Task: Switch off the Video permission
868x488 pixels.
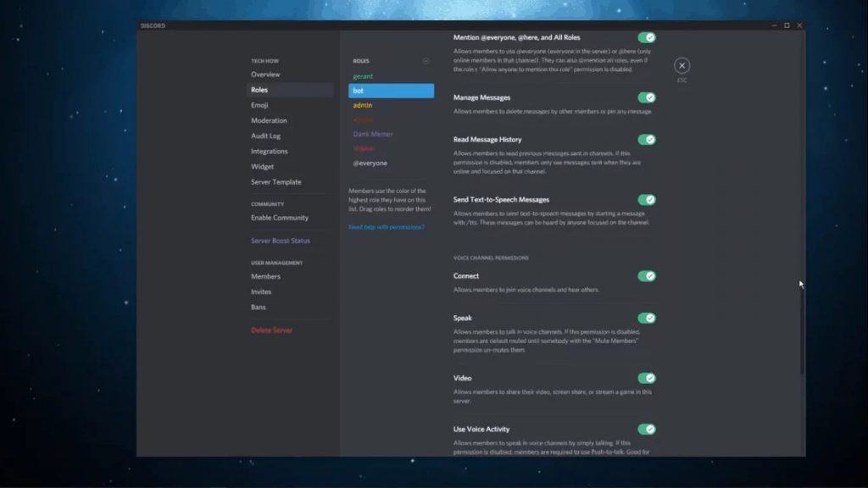Action: (x=647, y=379)
